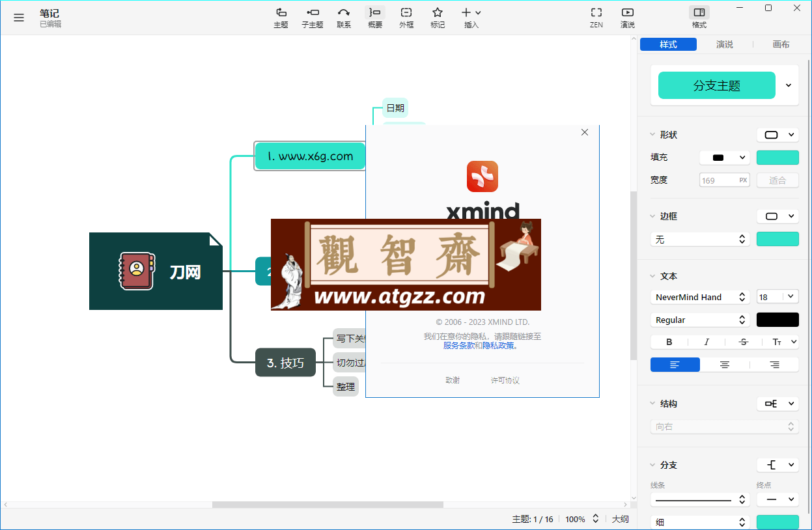812x530 pixels.
Task: Select the 概要 summary tool
Action: pos(375,18)
